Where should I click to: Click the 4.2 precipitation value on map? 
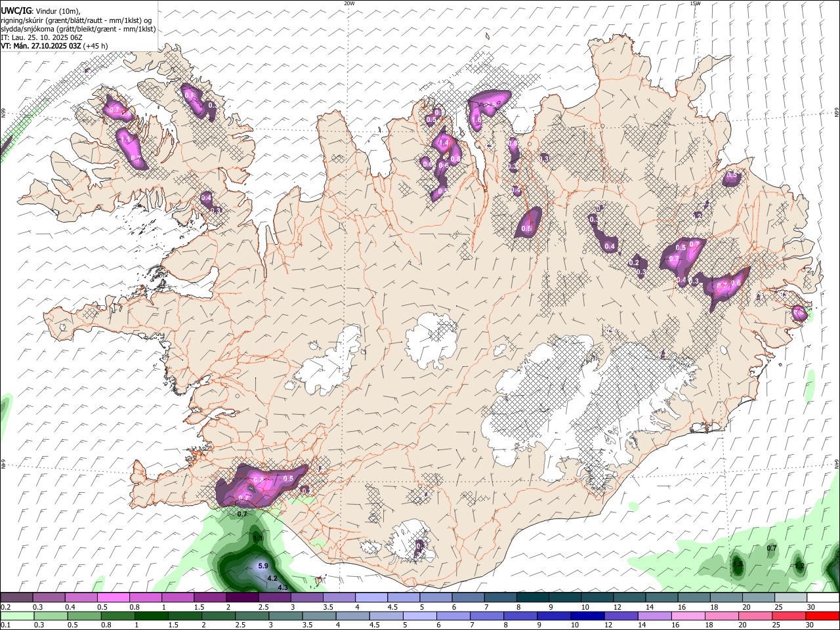pos(272,578)
